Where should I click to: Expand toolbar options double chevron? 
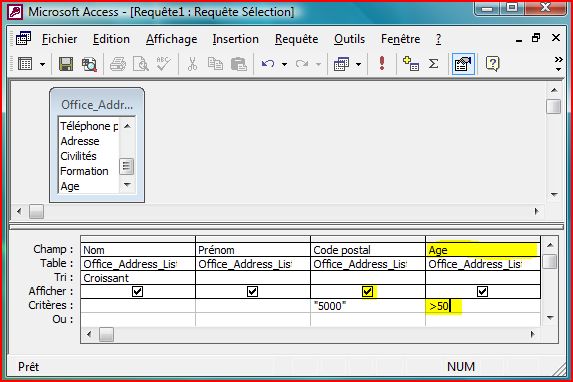(x=558, y=64)
